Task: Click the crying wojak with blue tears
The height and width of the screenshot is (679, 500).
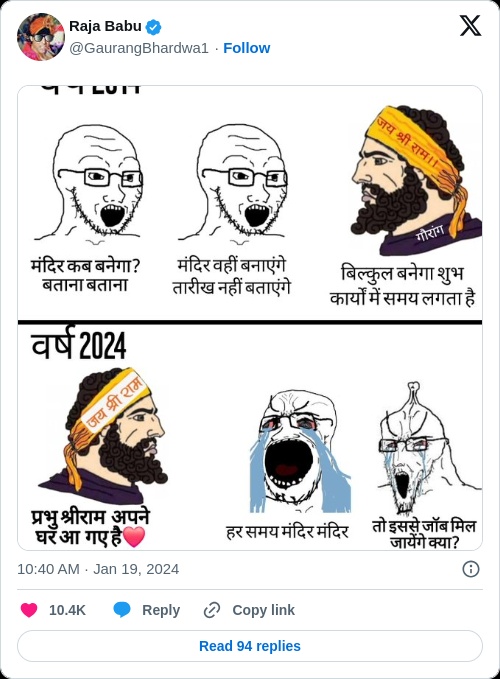Action: [x=300, y=451]
